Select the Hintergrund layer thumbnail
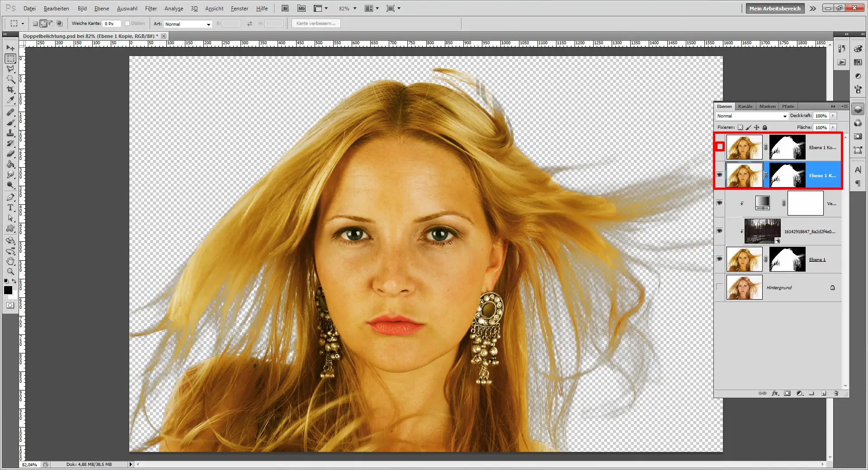 pyautogui.click(x=744, y=287)
